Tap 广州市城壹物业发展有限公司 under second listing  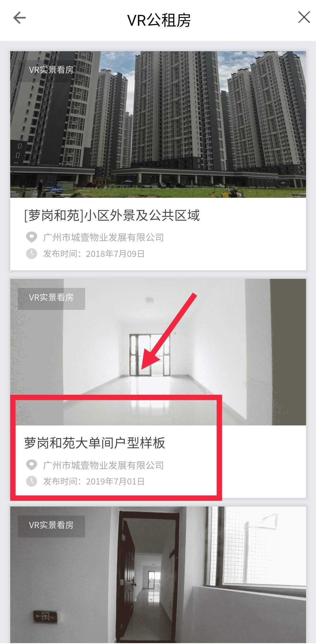coord(103,465)
